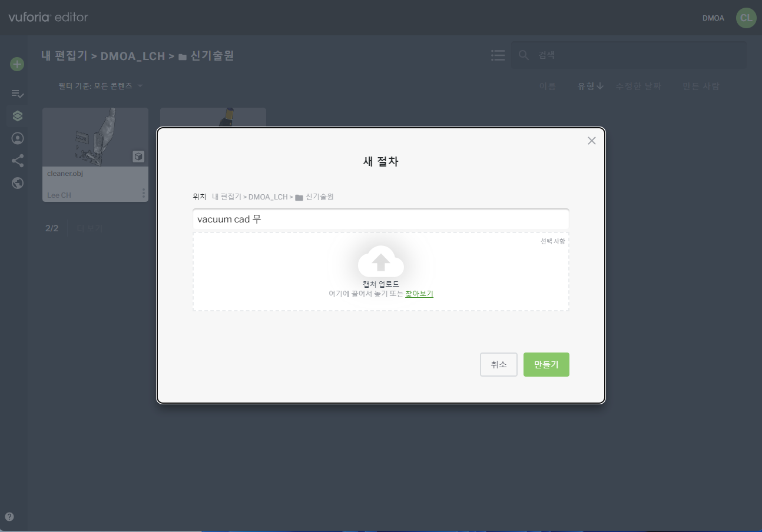
Task: Click the 취소 cancel button
Action: coord(498,364)
